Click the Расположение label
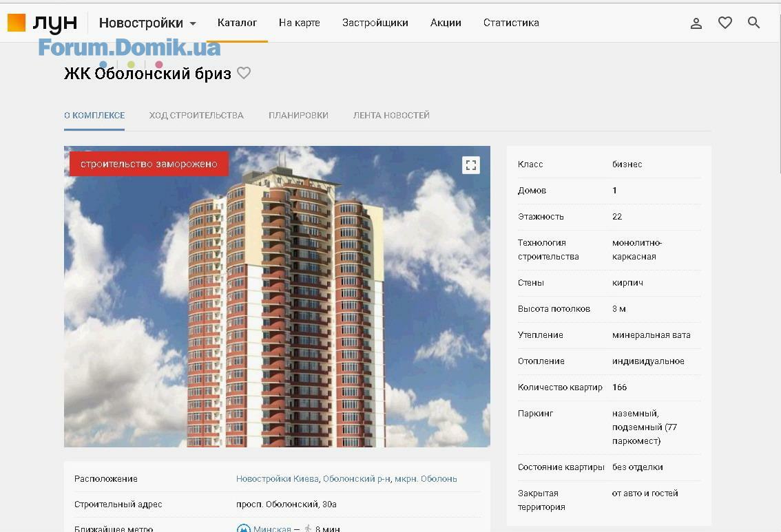The width and height of the screenshot is (781, 532). coord(105,479)
